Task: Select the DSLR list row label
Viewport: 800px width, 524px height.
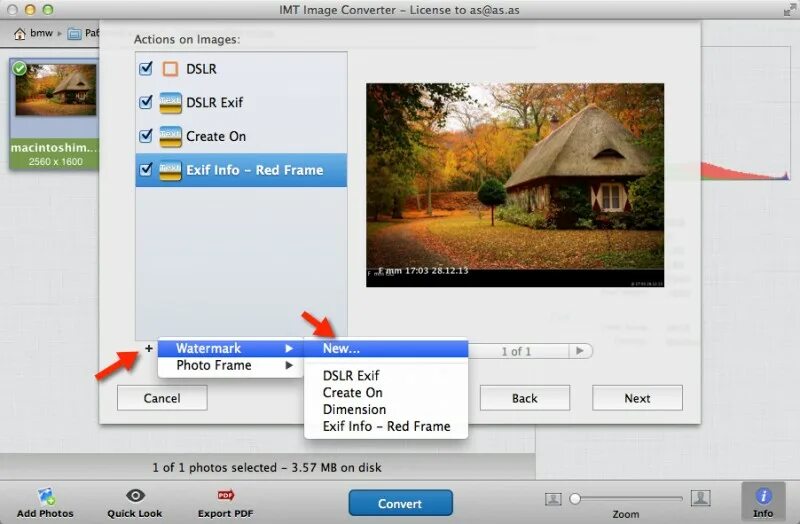Action: pyautogui.click(x=201, y=69)
